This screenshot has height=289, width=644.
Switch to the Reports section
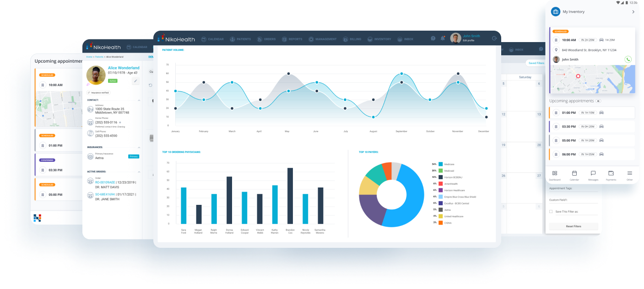click(x=292, y=39)
